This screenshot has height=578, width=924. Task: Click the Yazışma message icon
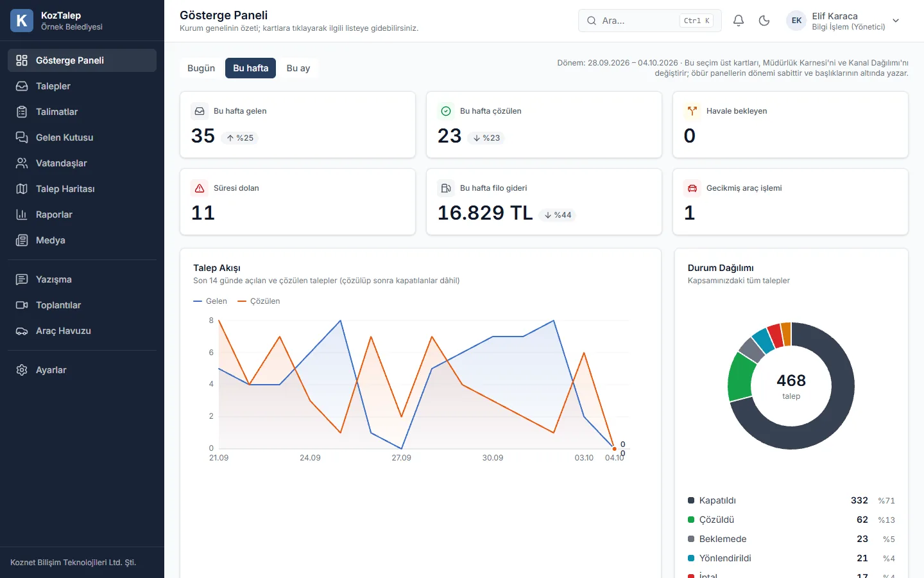click(22, 279)
